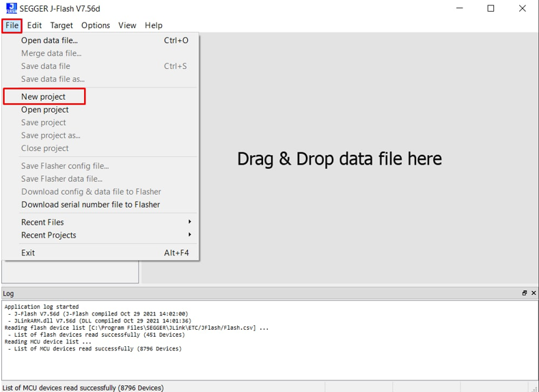Click the JLinkARM.dll V7.56d log line
539x392 pixels.
point(99,321)
